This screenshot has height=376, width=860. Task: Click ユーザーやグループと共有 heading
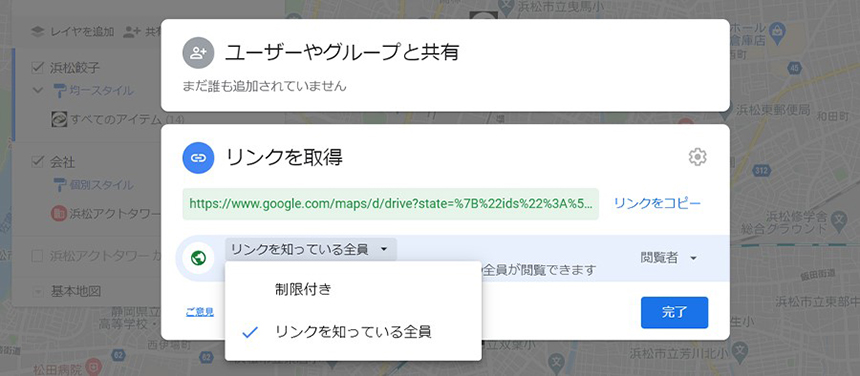342,53
